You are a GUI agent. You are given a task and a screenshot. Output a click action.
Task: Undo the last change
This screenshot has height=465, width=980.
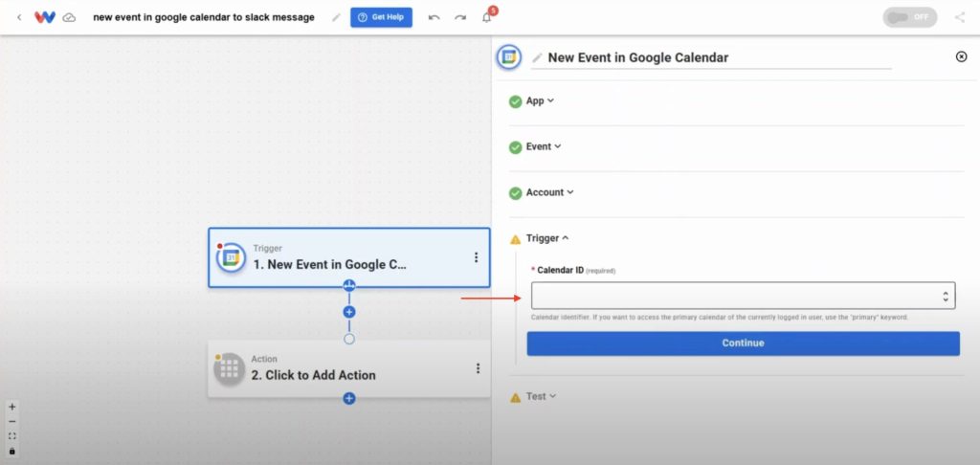[434, 17]
